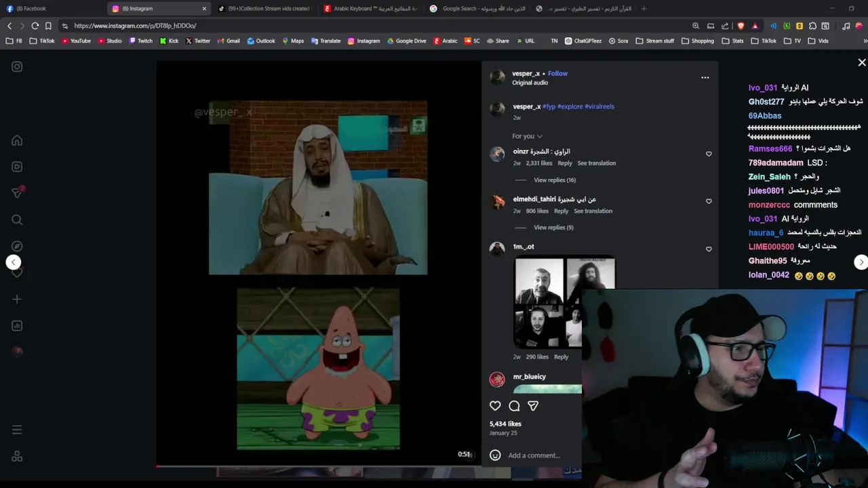Go to previous post arrow
868x488 pixels.
pos(14,262)
